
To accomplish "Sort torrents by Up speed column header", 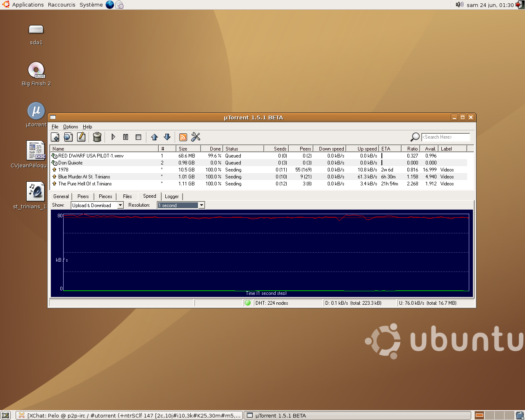I will (x=362, y=149).
